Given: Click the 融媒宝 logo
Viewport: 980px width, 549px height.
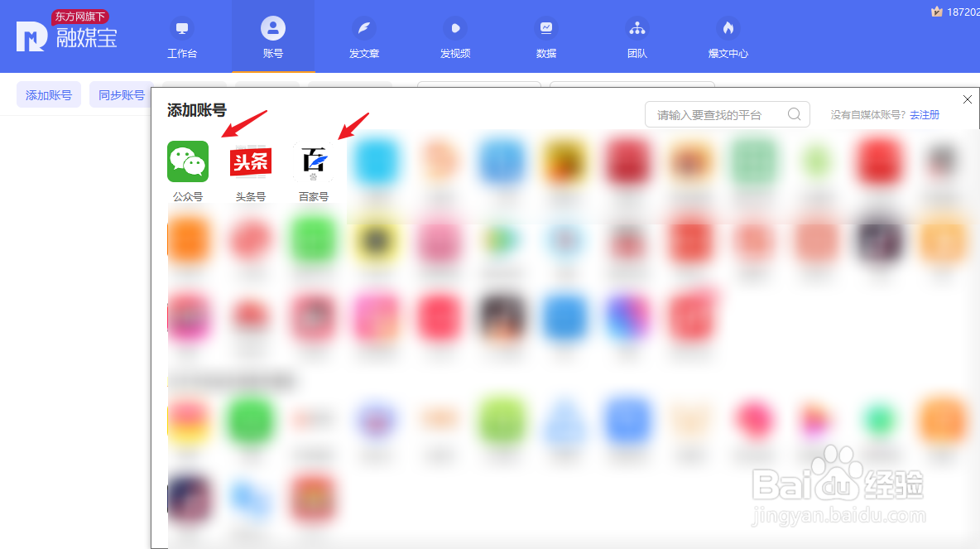Looking at the screenshot, I should pyautogui.click(x=66, y=32).
